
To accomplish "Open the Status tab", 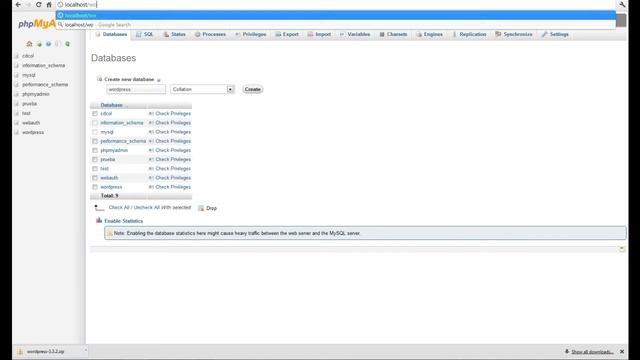I will pos(175,34).
